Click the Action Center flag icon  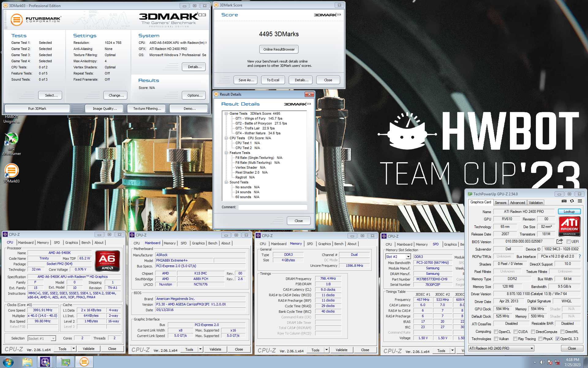(550, 362)
